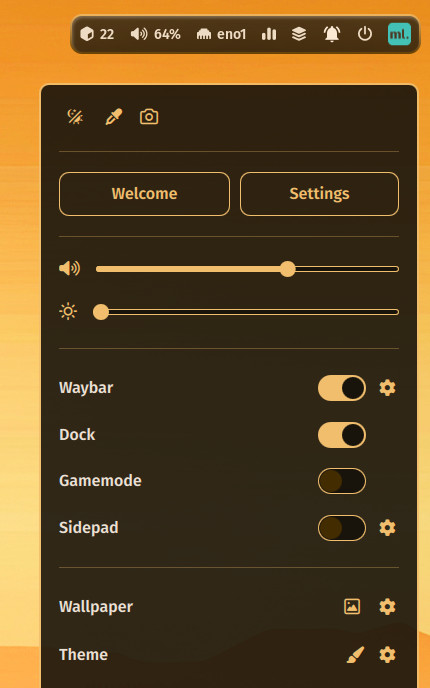This screenshot has width=430, height=688.
Task: Select the color picker eyedropper icon
Action: pos(114,117)
